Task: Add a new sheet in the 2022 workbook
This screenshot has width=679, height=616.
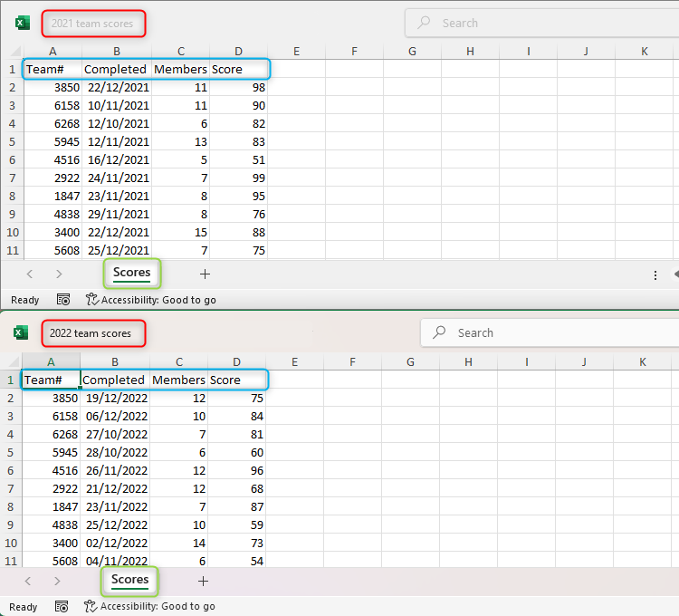Action: tap(203, 581)
